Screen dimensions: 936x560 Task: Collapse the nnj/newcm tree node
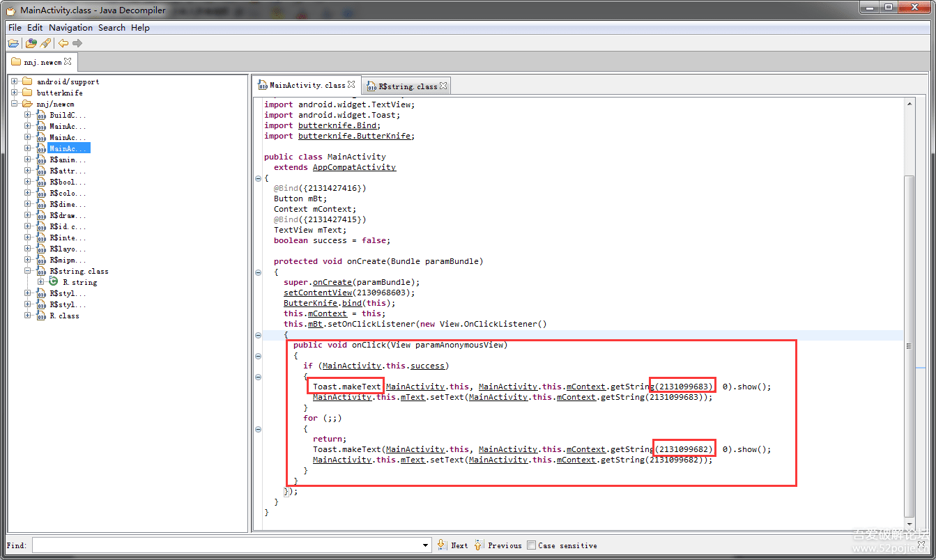14,104
